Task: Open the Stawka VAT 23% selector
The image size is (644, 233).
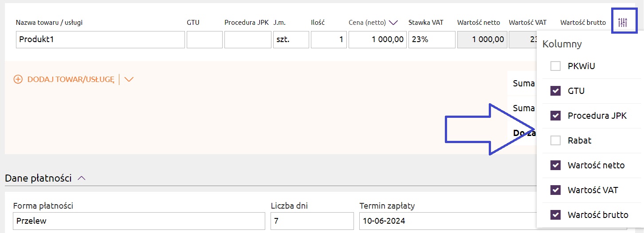Action: tap(432, 39)
